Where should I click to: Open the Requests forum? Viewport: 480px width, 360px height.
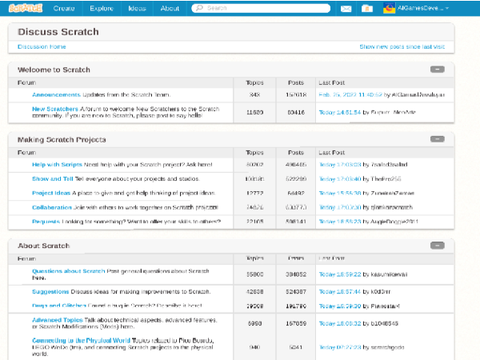[x=46, y=222]
